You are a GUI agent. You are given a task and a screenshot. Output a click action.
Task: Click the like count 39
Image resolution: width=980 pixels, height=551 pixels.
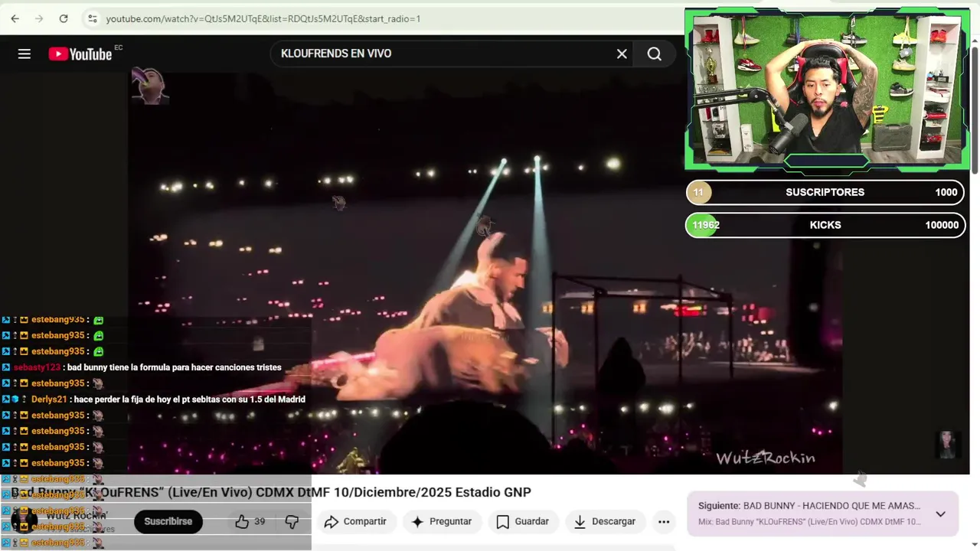[260, 521]
